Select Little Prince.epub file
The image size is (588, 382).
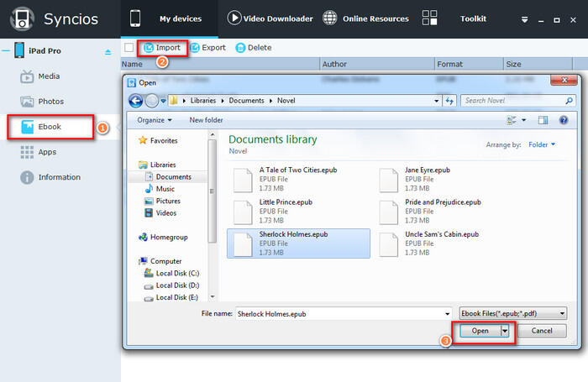click(x=298, y=212)
